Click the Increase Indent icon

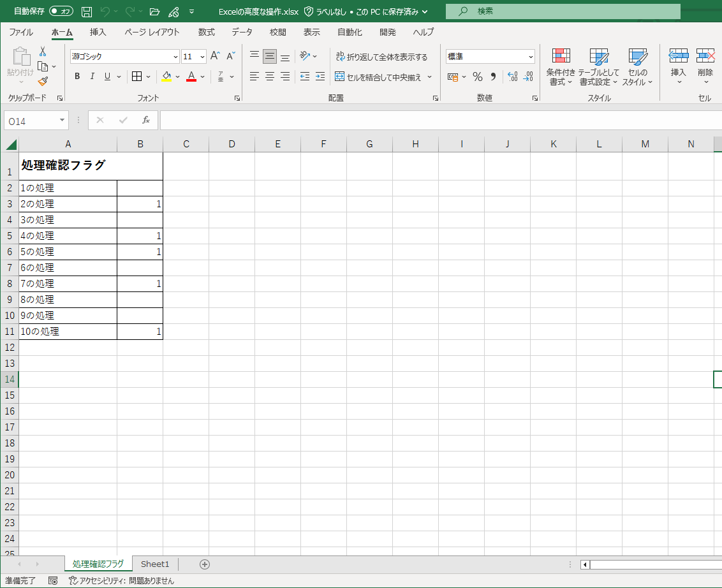pos(320,77)
